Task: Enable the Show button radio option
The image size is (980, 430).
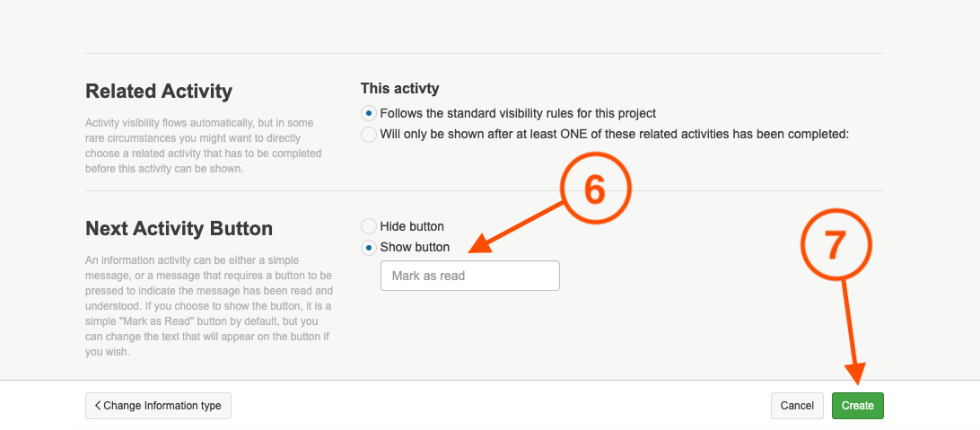Action: click(369, 247)
